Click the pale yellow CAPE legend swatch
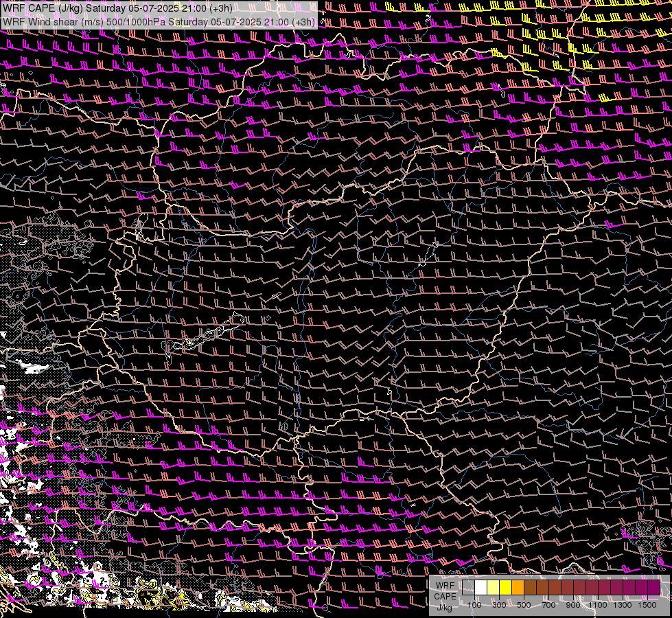 click(494, 588)
